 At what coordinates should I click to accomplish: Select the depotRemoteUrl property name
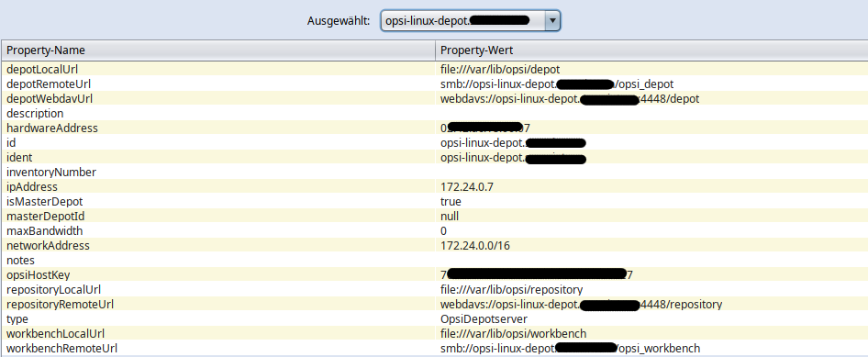(x=48, y=84)
